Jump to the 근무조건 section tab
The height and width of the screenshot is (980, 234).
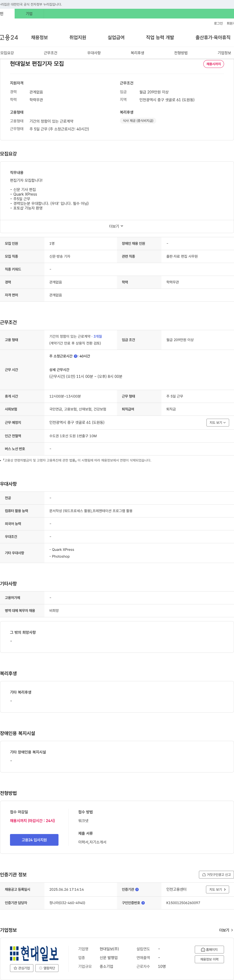50,53
